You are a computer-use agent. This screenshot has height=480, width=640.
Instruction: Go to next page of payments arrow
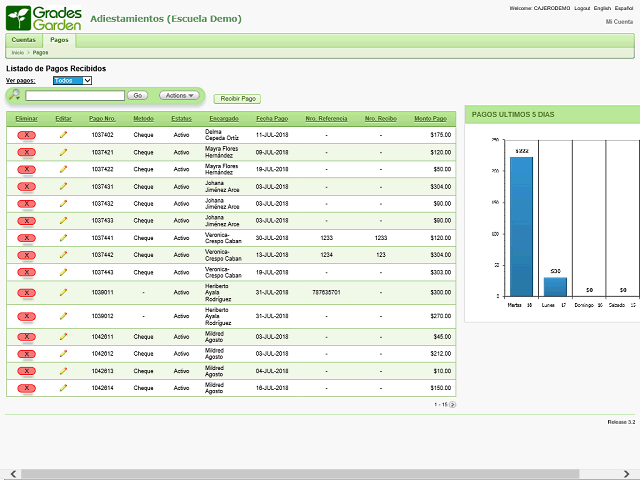coord(452,404)
